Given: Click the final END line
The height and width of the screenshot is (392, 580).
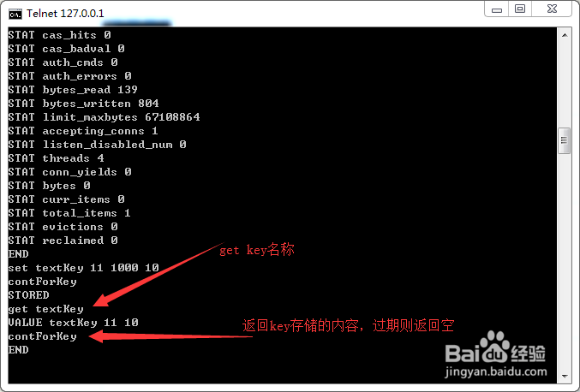Looking at the screenshot, I should tap(19, 349).
